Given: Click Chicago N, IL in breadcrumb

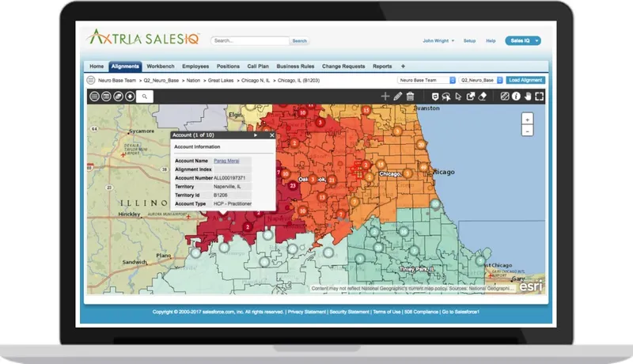Looking at the screenshot, I should click(256, 80).
